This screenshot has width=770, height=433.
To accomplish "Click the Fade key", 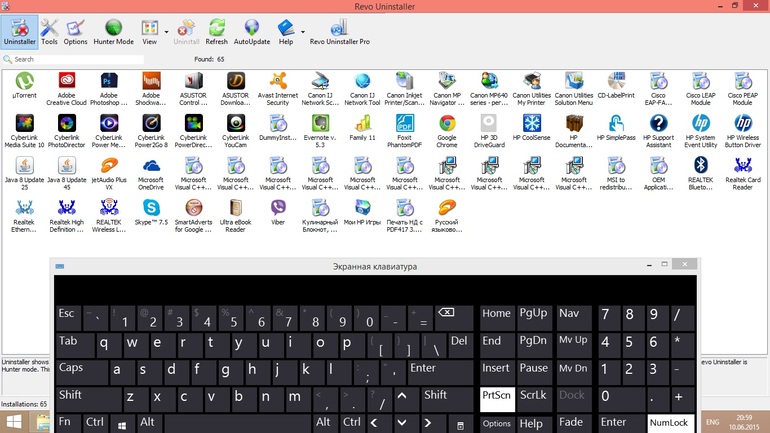I will [x=574, y=423].
